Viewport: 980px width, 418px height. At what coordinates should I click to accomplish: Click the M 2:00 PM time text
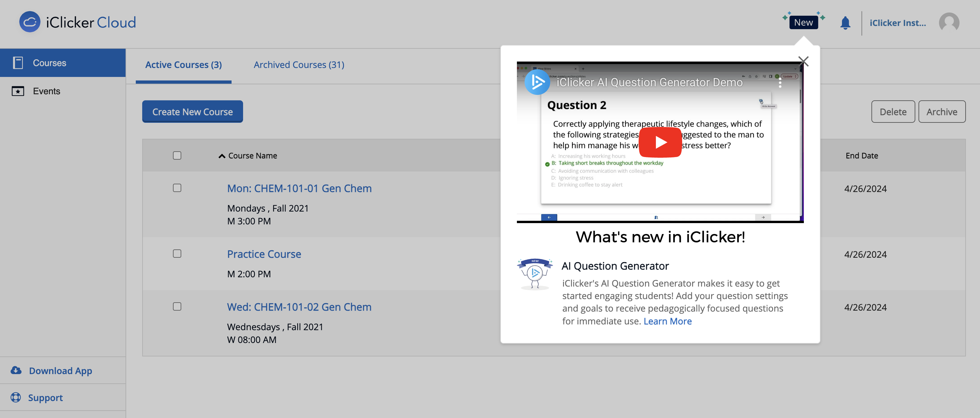pyautogui.click(x=249, y=274)
